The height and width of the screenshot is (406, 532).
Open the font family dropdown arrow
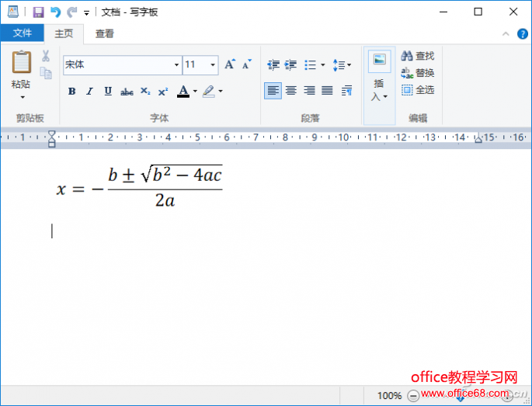[x=176, y=64]
